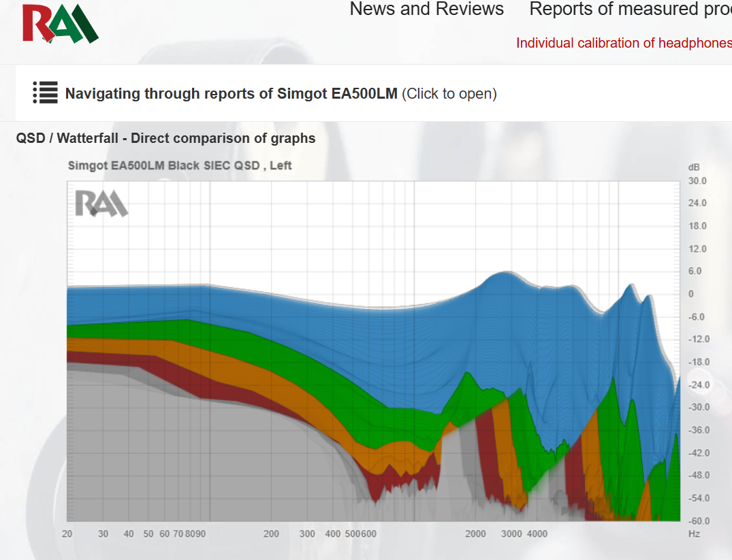Screen dimensions: 732x560
Task: Click the gray RAA watermark inside the chart
Action: pos(101,203)
